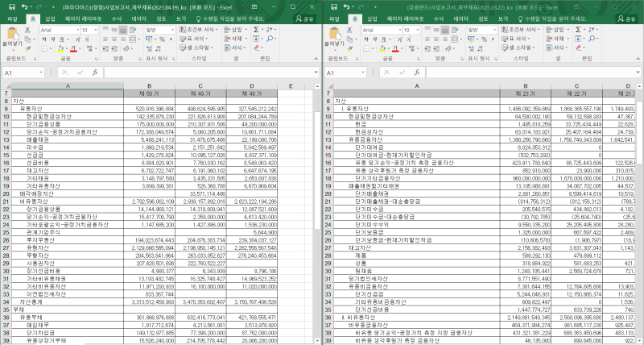Screen dimensions: 644x345
Task: Open Delete cells dropdown in right window
Action: click(x=568, y=39)
